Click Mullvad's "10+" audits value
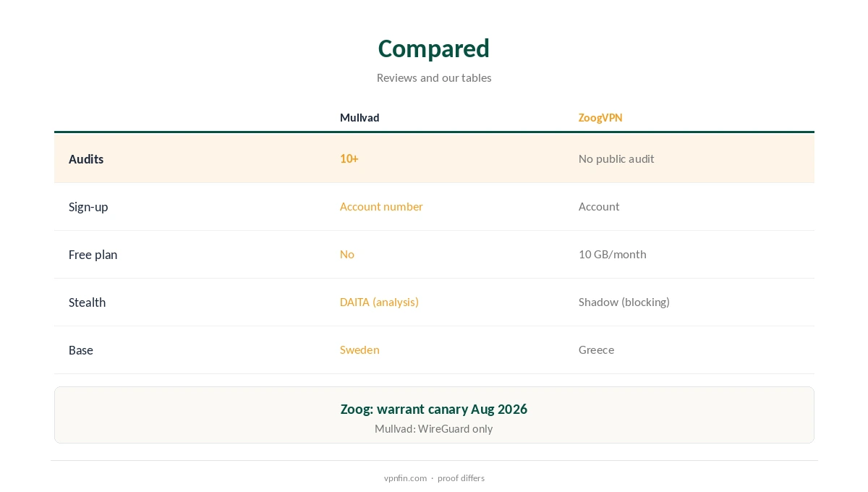This screenshot has height=492, width=868. pos(349,158)
